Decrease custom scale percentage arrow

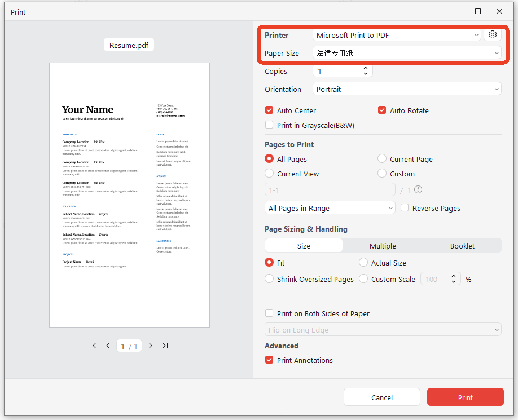click(454, 281)
